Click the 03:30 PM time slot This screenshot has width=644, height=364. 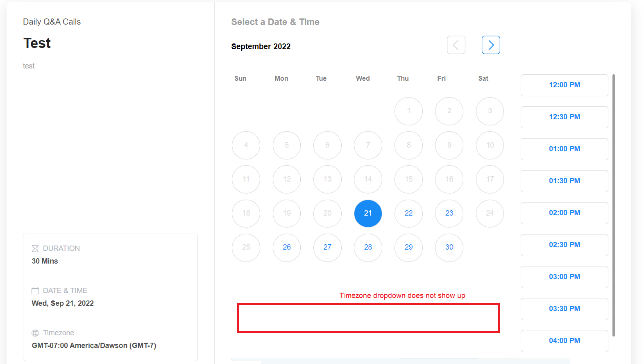tap(564, 309)
